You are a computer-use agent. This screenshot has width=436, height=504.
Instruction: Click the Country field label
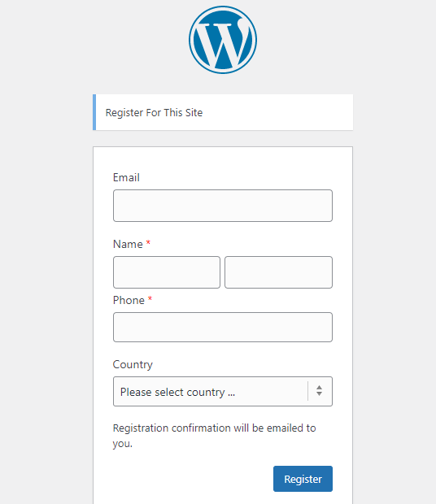click(133, 364)
